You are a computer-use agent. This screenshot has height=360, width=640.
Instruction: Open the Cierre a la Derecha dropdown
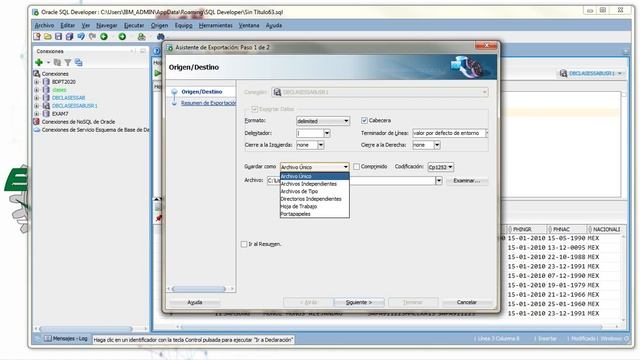(x=437, y=145)
